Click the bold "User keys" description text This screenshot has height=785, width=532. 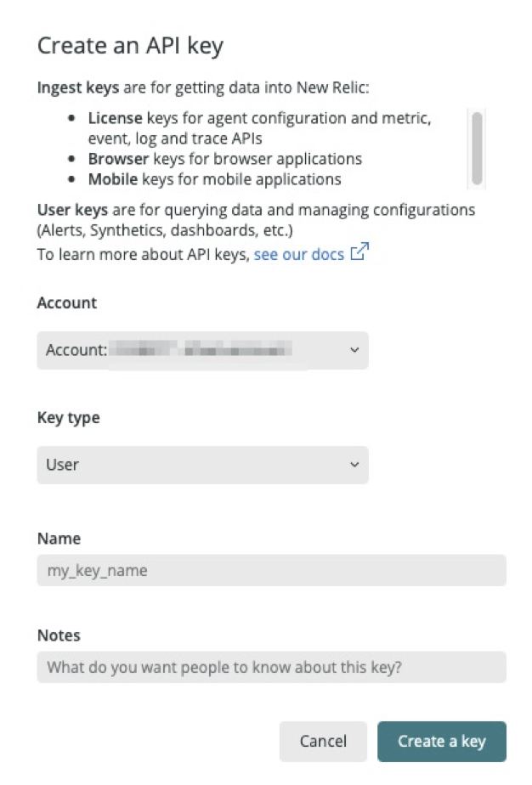point(71,209)
